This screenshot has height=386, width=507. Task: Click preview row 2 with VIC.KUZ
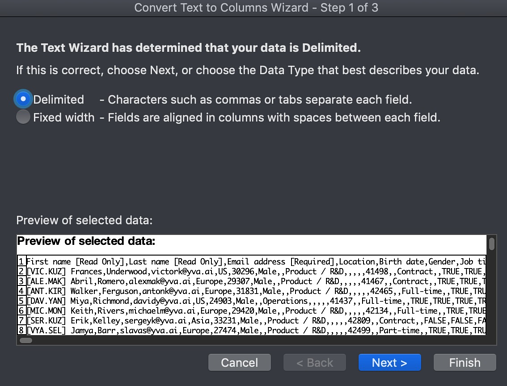click(x=252, y=271)
